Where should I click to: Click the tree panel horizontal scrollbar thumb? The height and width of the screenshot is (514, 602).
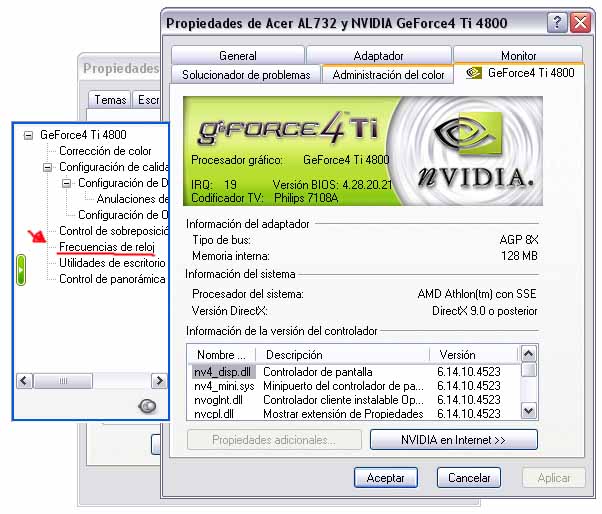63,381
